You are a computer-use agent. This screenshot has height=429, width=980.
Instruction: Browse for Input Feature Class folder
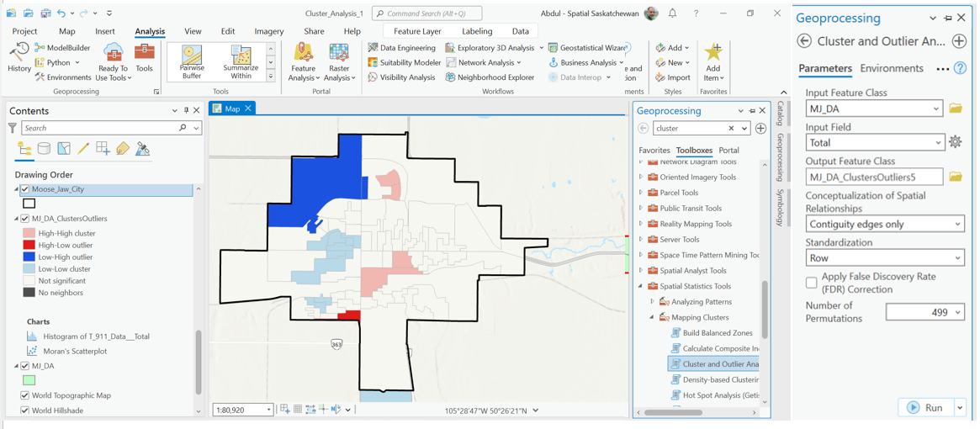pos(956,109)
